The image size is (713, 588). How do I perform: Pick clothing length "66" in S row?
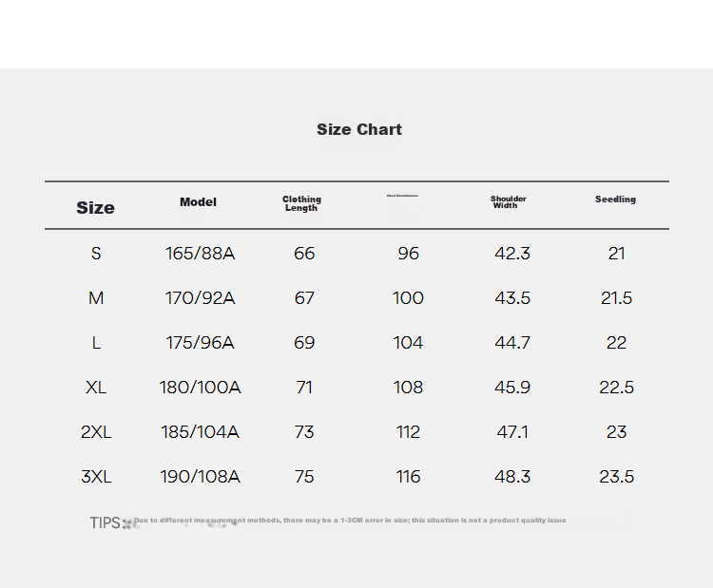tap(304, 254)
